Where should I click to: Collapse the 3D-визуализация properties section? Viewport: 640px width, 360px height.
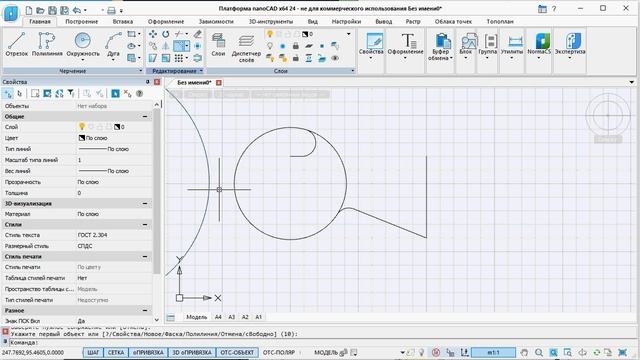pyautogui.click(x=145, y=203)
